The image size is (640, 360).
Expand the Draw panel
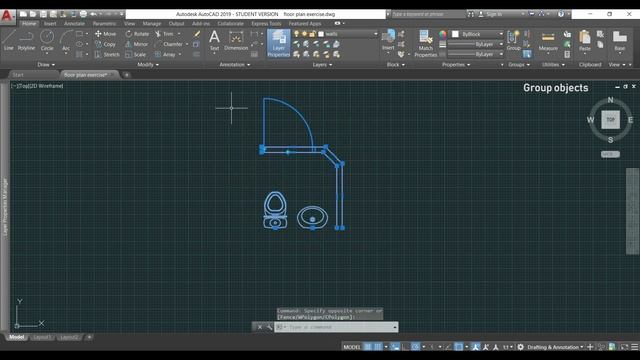(x=46, y=64)
